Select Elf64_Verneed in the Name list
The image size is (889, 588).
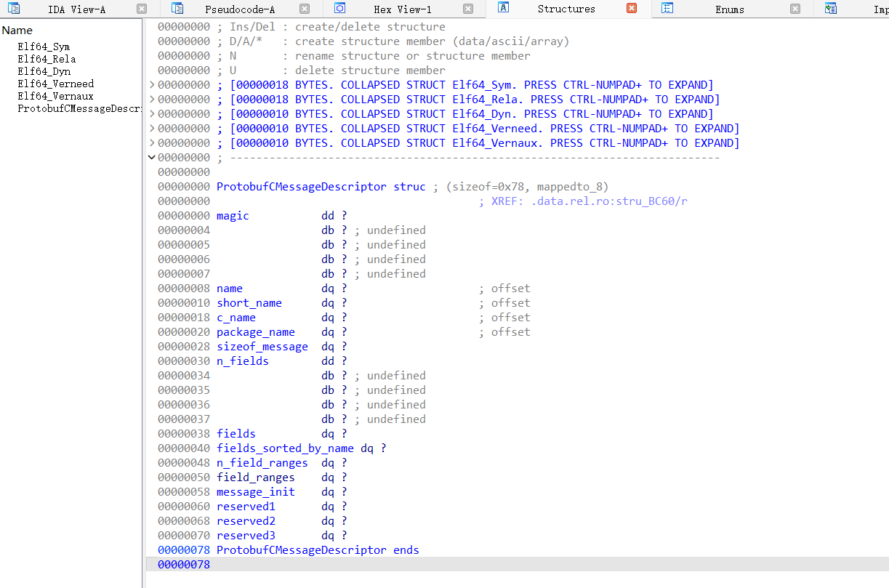(56, 84)
